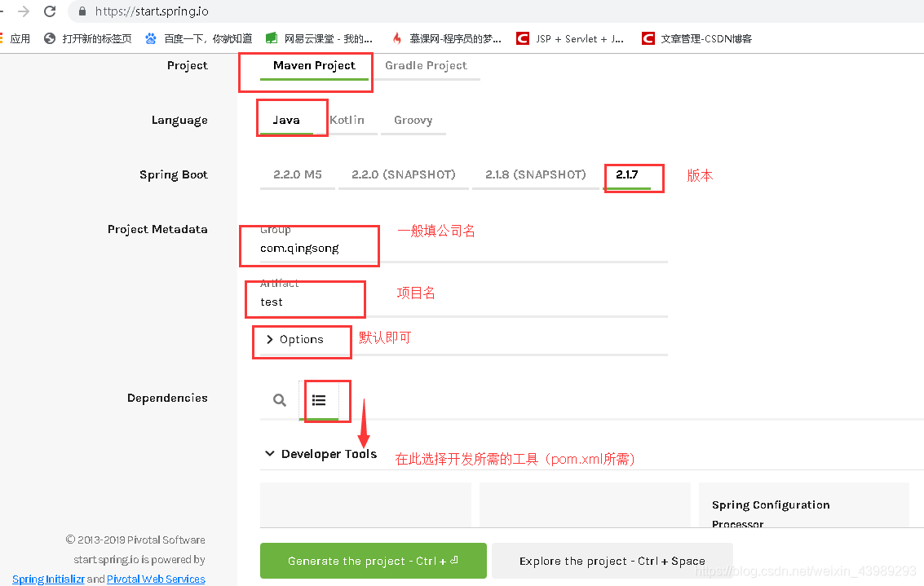Viewport: 924px width, 586px height.
Task: Open JSP + Servlet bookmark
Action: coord(570,38)
